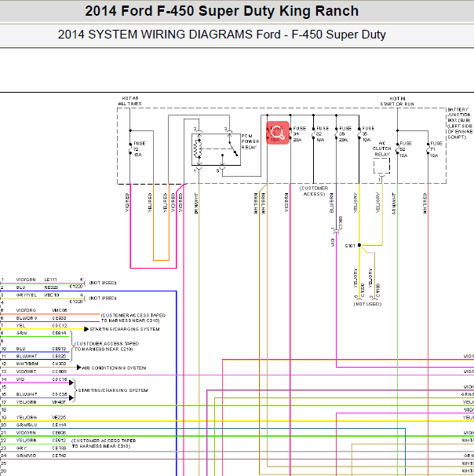
Task: Click the page title '2014 Ford F-450 Super Duty King Ranch'
Action: tap(221, 11)
